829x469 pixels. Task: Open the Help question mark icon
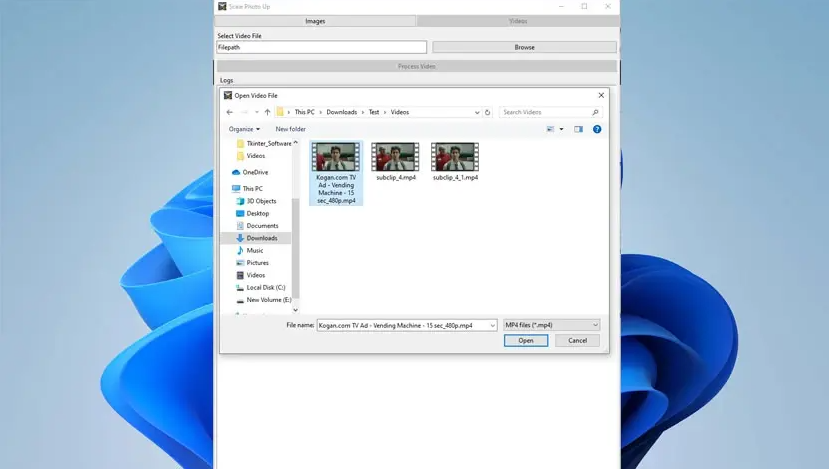pyautogui.click(x=597, y=129)
